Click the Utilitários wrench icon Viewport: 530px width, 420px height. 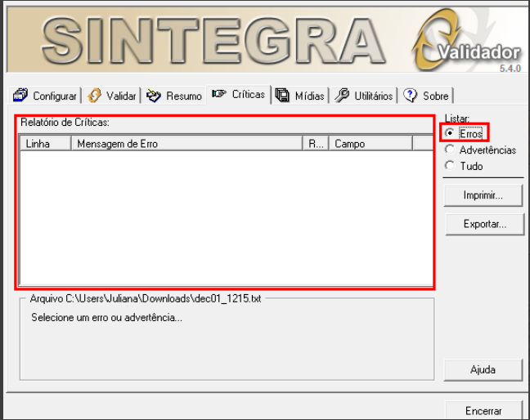(x=342, y=96)
